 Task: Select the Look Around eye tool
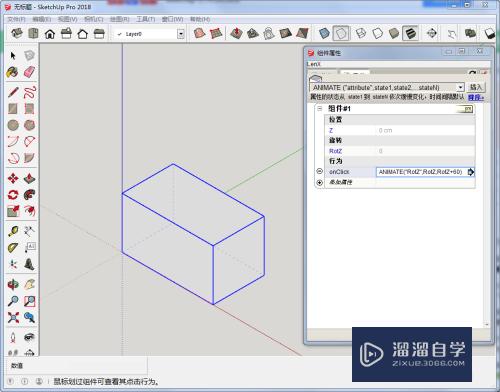(29, 337)
